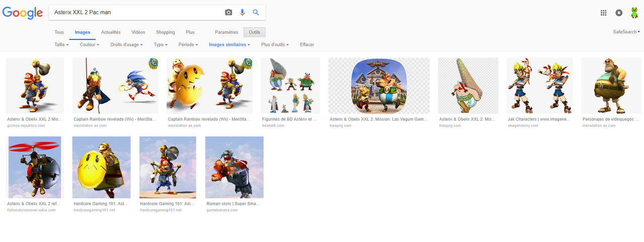Click the Google logo
This screenshot has width=644, height=242.
click(22, 13)
